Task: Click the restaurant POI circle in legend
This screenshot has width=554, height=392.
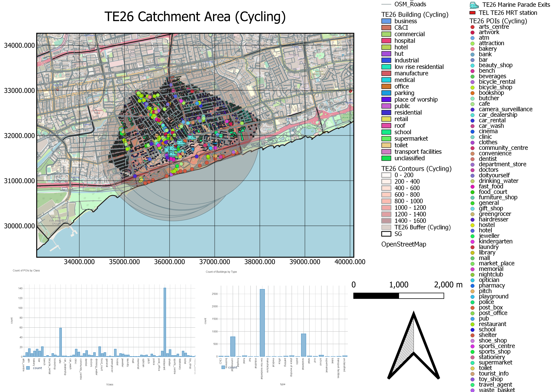Action: [472, 324]
